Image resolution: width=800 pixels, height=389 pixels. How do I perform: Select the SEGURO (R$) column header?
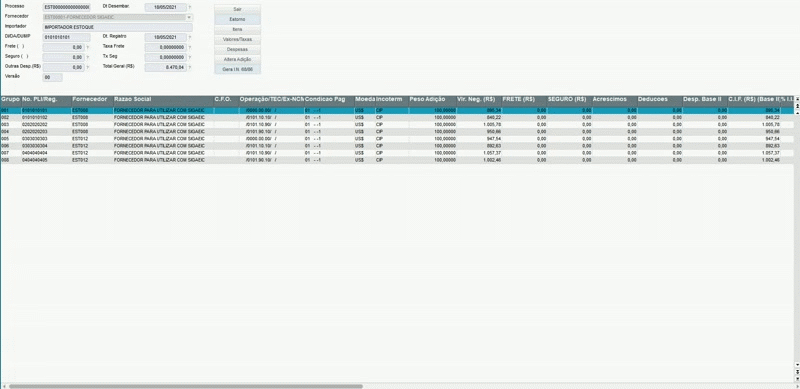[569, 99]
